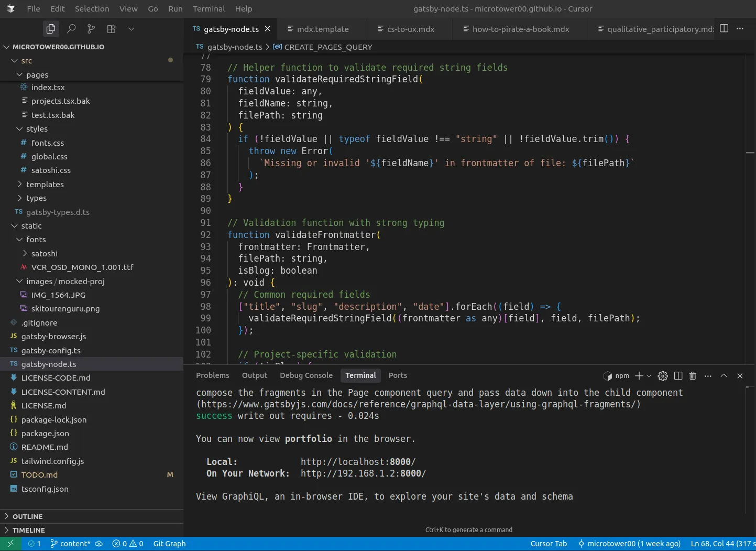
Task: Open the Terminal menu in the menu bar
Action: pos(209,9)
